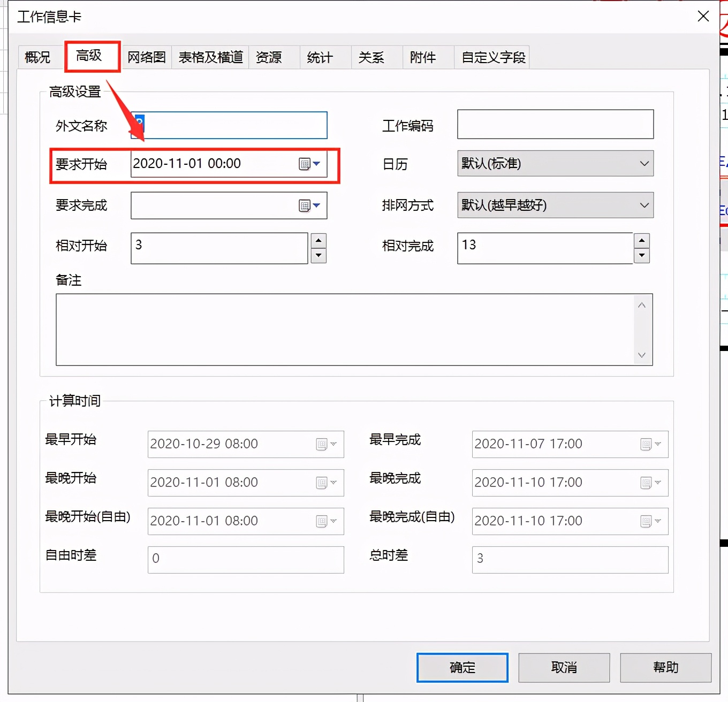Click inside the 工作编码 input field
Screen dimensions: 728x702
tap(555, 124)
